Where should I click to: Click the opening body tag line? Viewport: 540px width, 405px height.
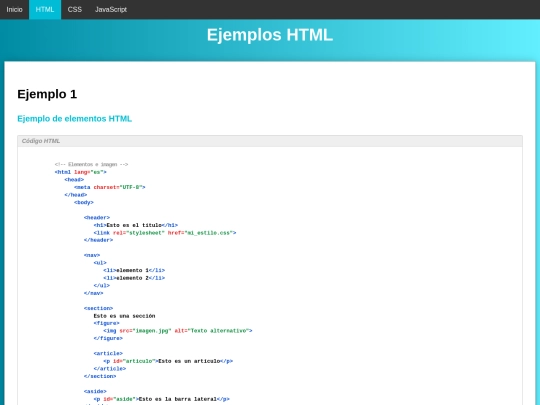(84, 202)
